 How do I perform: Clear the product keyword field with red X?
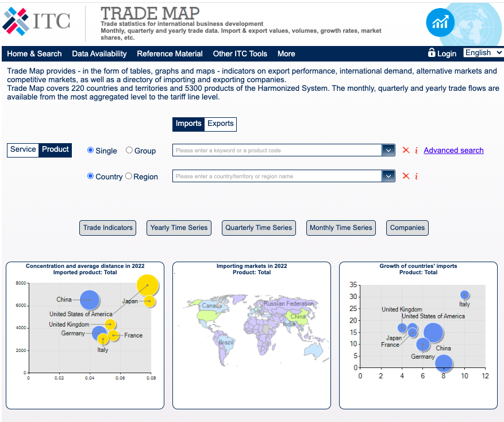tap(406, 150)
